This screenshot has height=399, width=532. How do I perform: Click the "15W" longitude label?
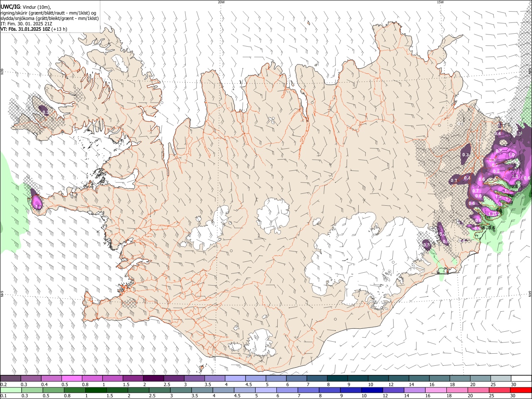click(440, 2)
